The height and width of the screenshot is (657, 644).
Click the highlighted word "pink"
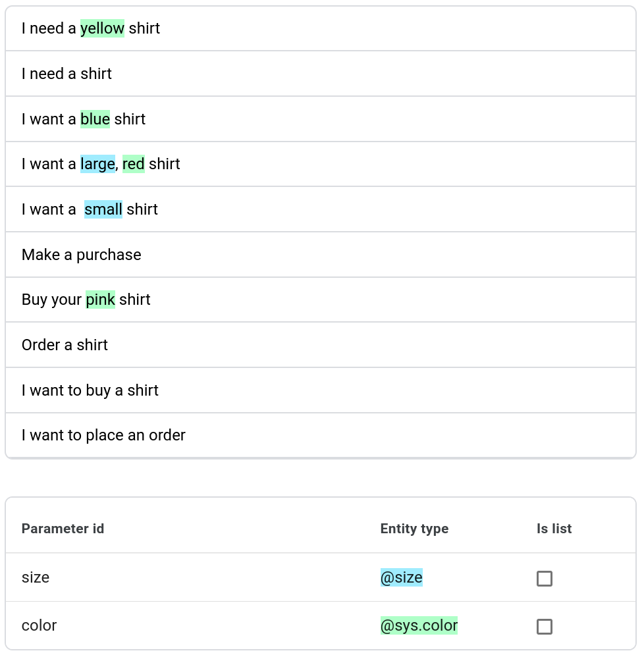pos(100,300)
